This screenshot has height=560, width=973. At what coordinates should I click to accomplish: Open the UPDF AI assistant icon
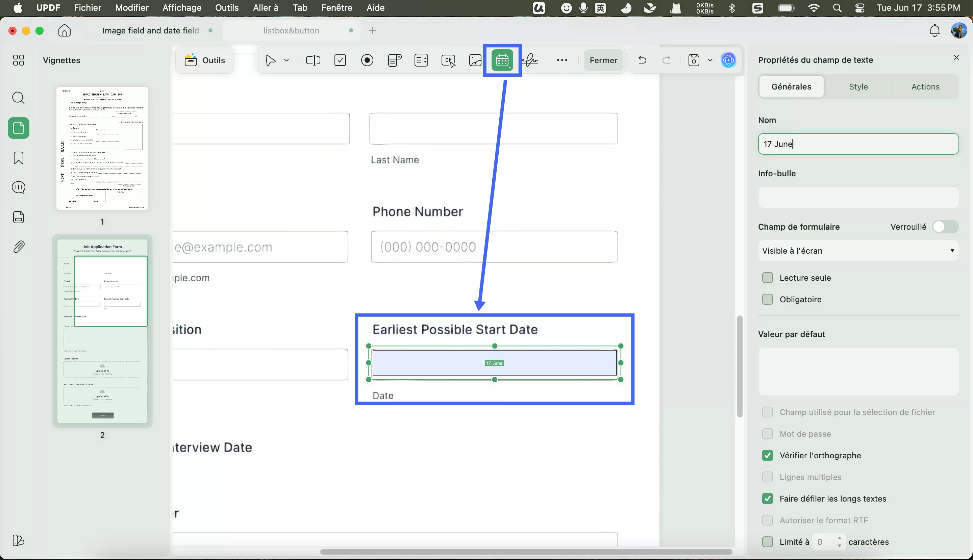(728, 60)
